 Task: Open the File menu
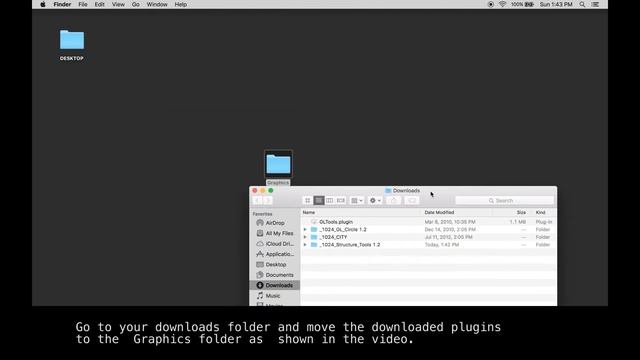tap(83, 4)
